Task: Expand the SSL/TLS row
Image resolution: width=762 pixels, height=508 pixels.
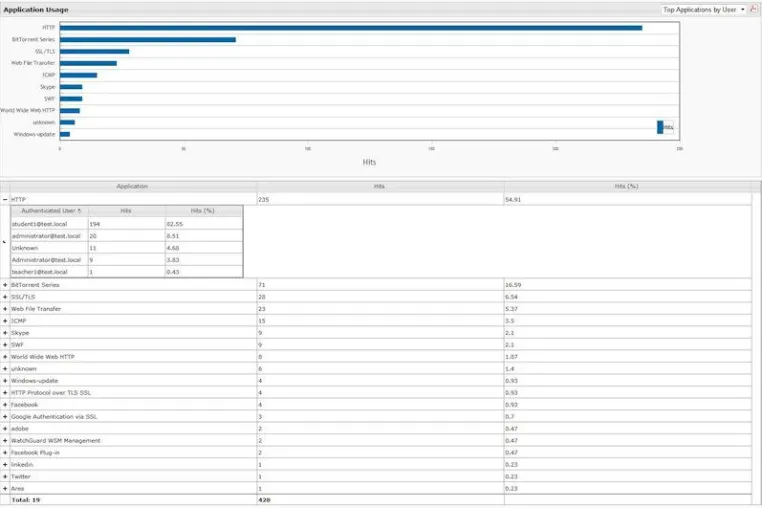Action: coord(5,297)
